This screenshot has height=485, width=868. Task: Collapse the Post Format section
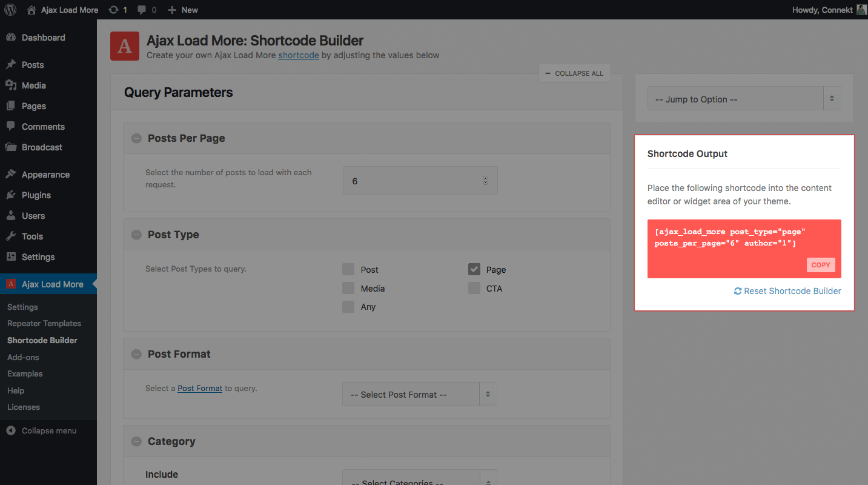tap(136, 354)
